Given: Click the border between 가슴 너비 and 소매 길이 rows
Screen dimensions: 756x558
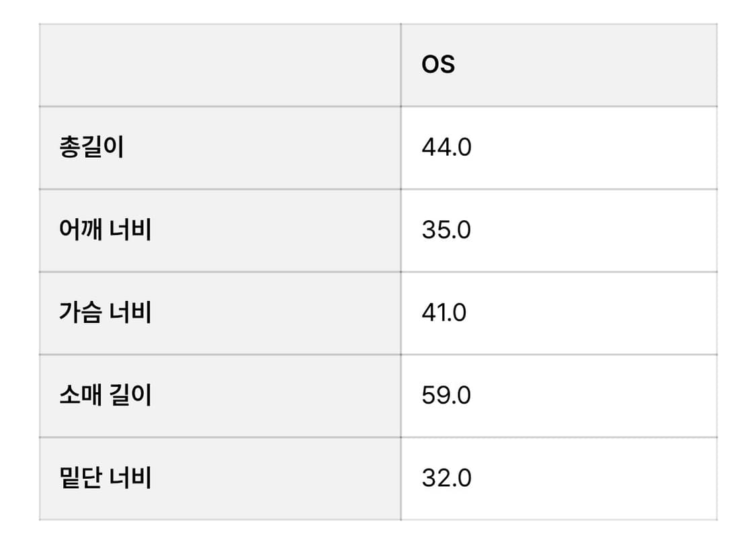Looking at the screenshot, I should pyautogui.click(x=378, y=355).
